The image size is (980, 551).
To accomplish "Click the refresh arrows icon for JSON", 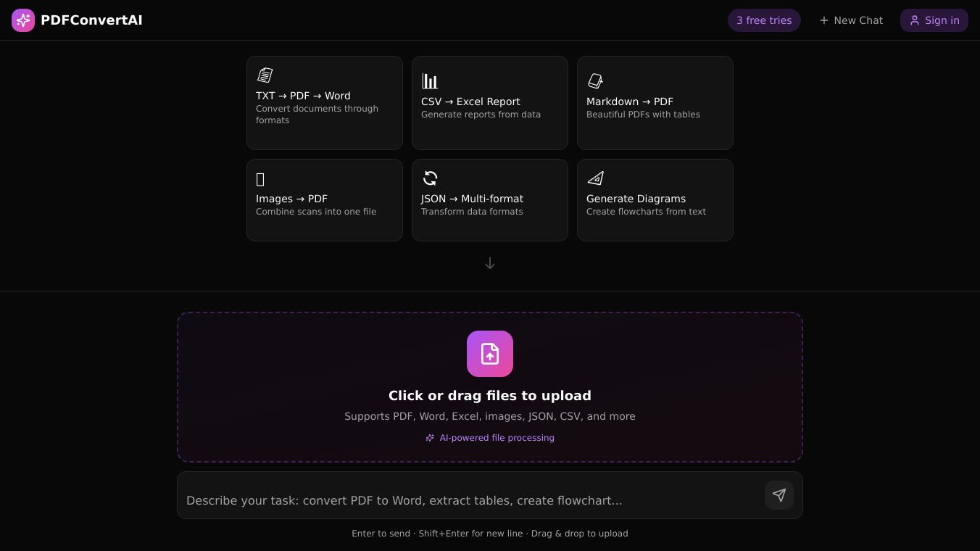I will pyautogui.click(x=431, y=178).
